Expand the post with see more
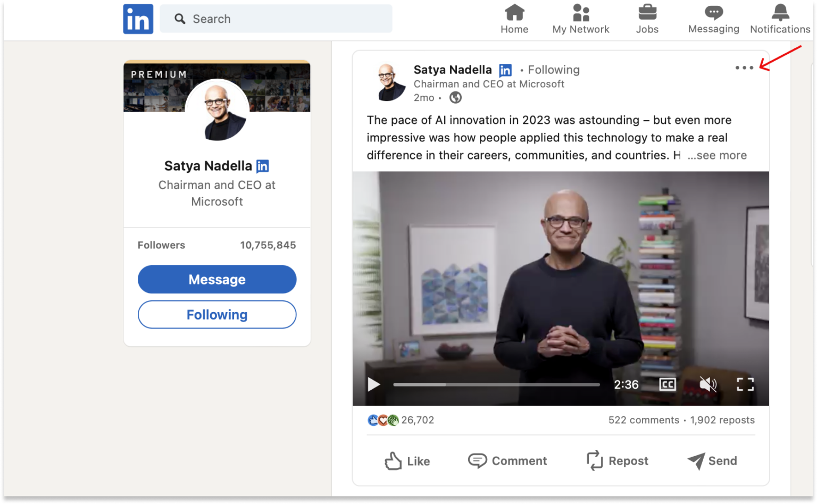This screenshot has height=504, width=817. tap(717, 155)
